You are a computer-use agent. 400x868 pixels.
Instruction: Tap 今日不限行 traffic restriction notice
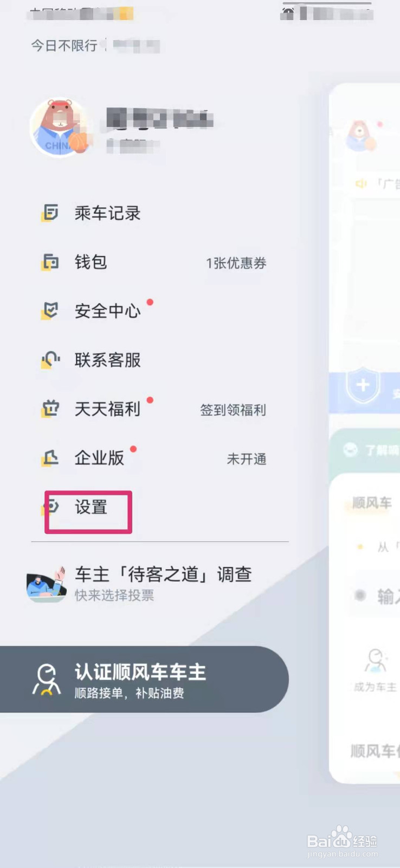pos(64,46)
